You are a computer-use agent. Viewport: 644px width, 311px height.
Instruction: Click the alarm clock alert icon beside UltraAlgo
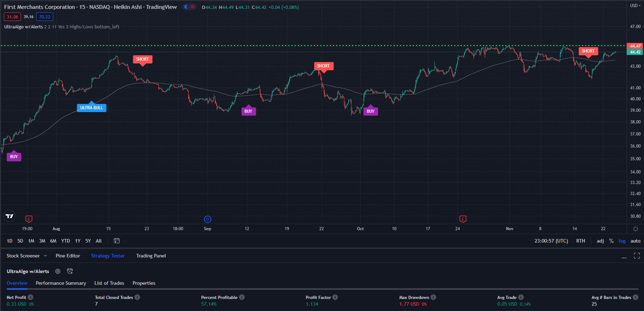(x=70, y=271)
